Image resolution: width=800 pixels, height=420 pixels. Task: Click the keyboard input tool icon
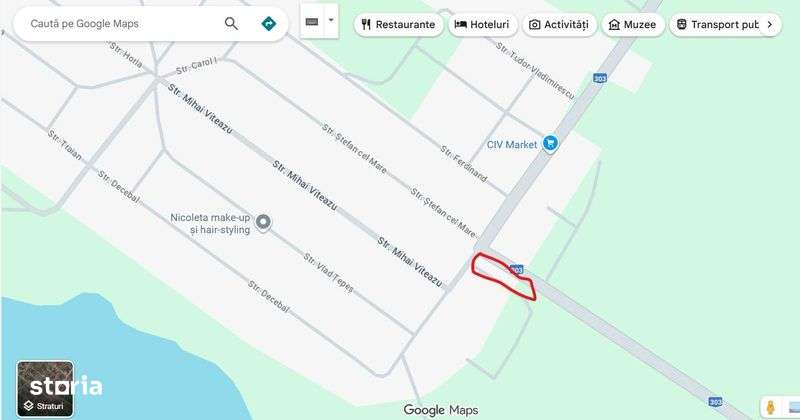312,21
